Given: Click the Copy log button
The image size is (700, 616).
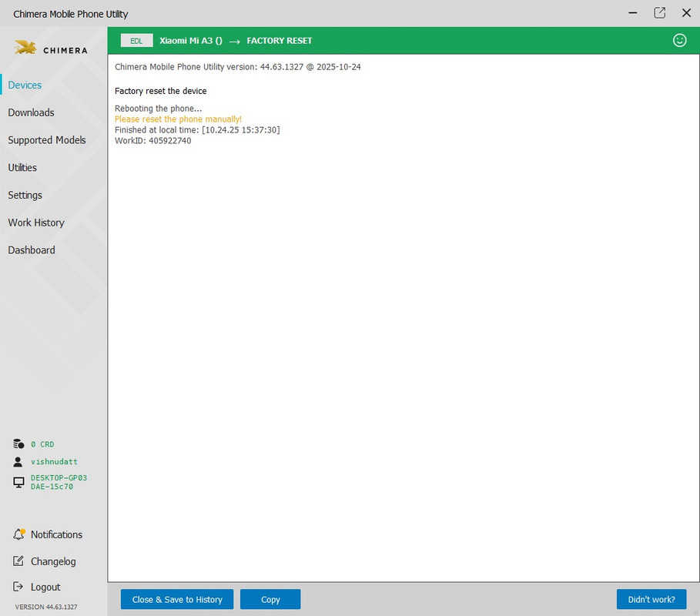Looking at the screenshot, I should click(x=270, y=599).
